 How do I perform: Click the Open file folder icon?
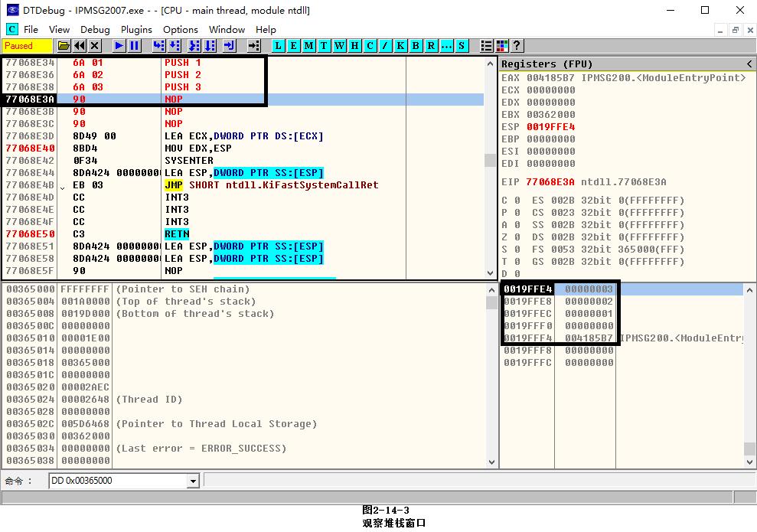pos(64,46)
